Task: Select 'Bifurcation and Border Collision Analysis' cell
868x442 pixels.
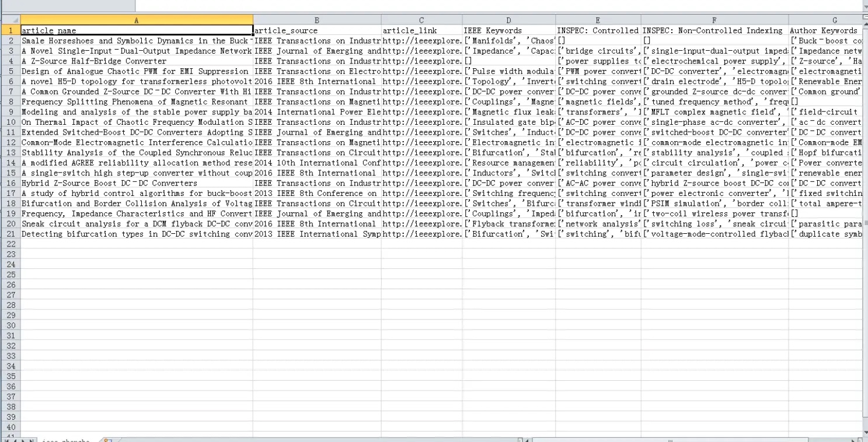Action: click(x=137, y=204)
